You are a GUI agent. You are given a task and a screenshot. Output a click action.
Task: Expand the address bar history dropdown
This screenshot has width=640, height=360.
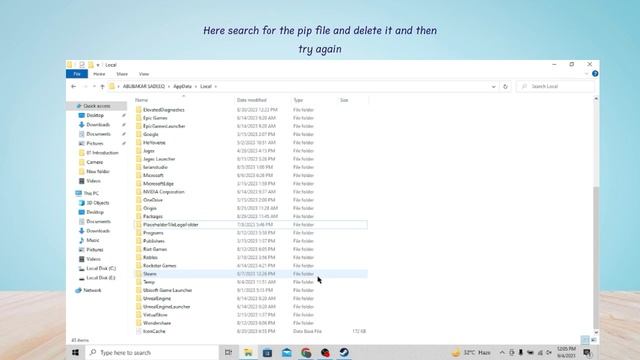pos(493,87)
